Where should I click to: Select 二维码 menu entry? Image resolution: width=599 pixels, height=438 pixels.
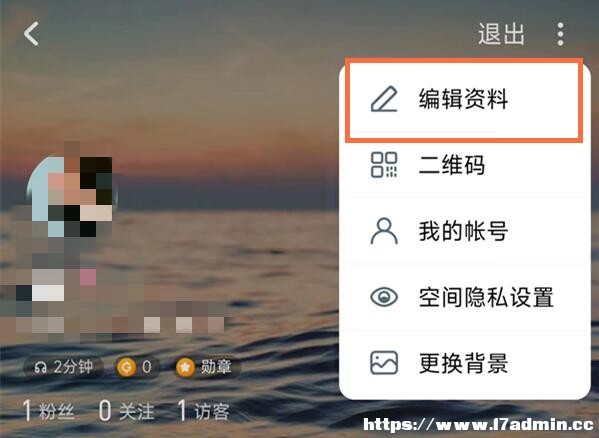[x=464, y=165]
